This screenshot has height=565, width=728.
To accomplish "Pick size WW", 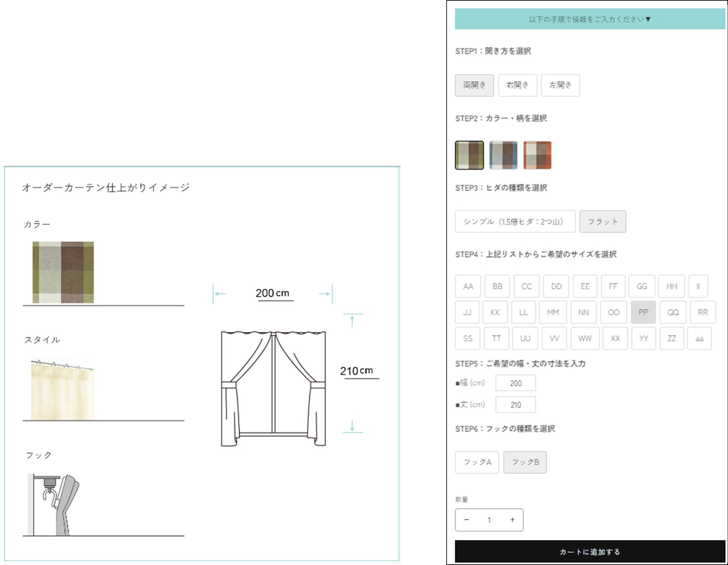I will tap(585, 338).
